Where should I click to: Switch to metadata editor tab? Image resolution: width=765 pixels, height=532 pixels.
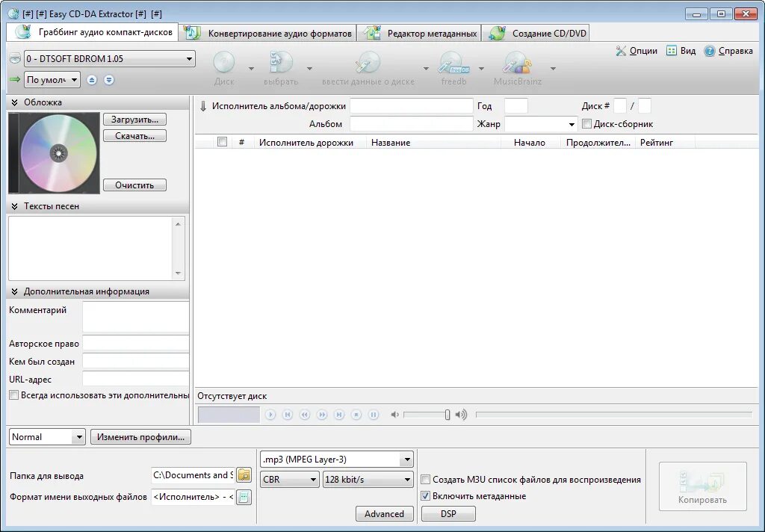[419, 33]
